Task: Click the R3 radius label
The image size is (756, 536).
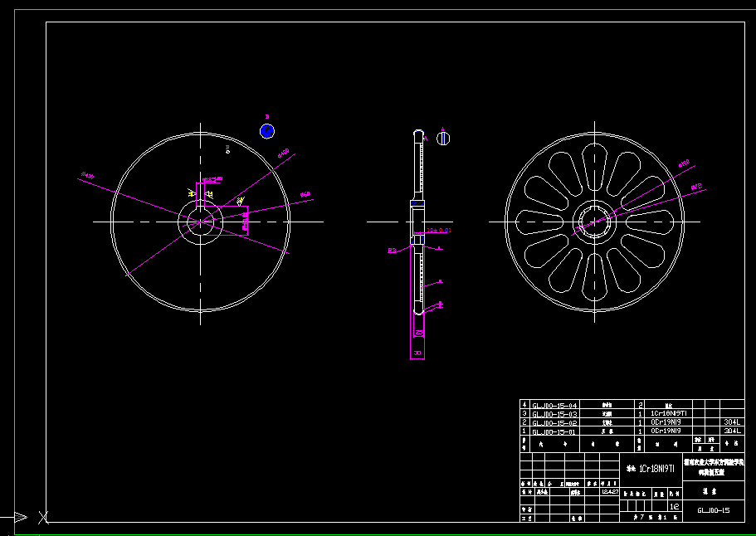Action: pos(392,251)
